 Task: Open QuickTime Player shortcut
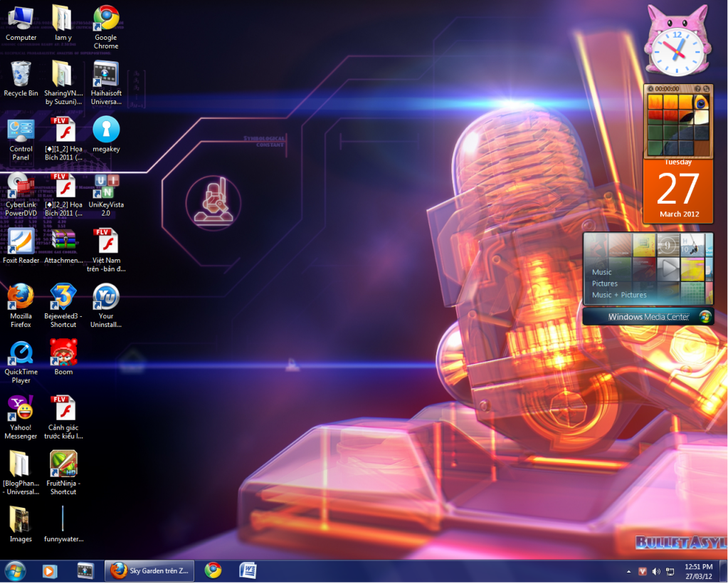[x=21, y=353]
